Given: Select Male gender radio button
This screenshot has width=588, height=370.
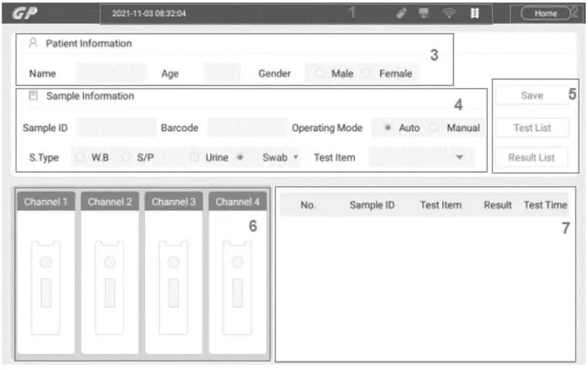Looking at the screenshot, I should click(320, 73).
